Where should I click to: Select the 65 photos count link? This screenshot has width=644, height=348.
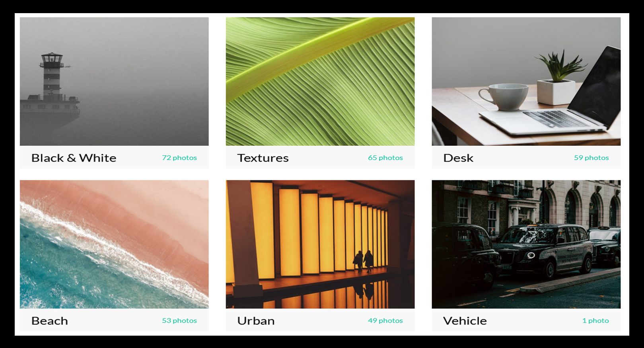point(385,158)
